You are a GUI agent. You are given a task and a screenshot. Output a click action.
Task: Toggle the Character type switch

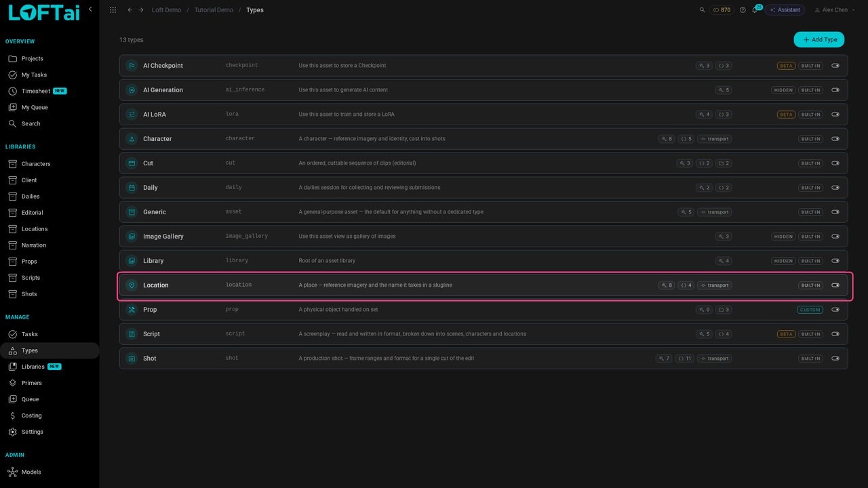pos(835,139)
